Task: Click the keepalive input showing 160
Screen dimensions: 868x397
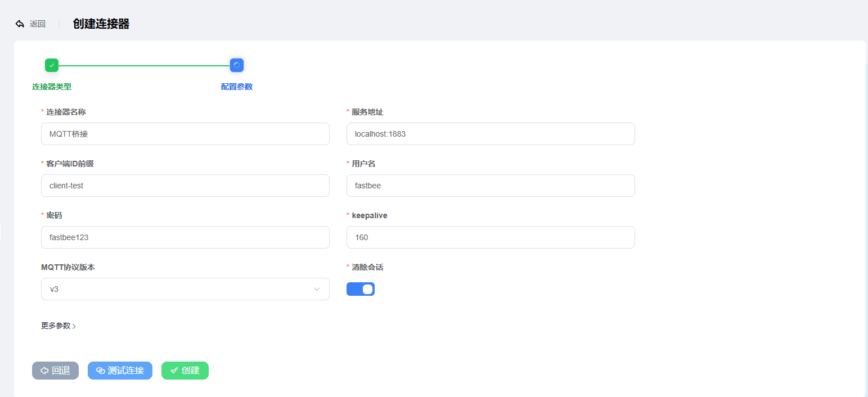Action: click(491, 237)
